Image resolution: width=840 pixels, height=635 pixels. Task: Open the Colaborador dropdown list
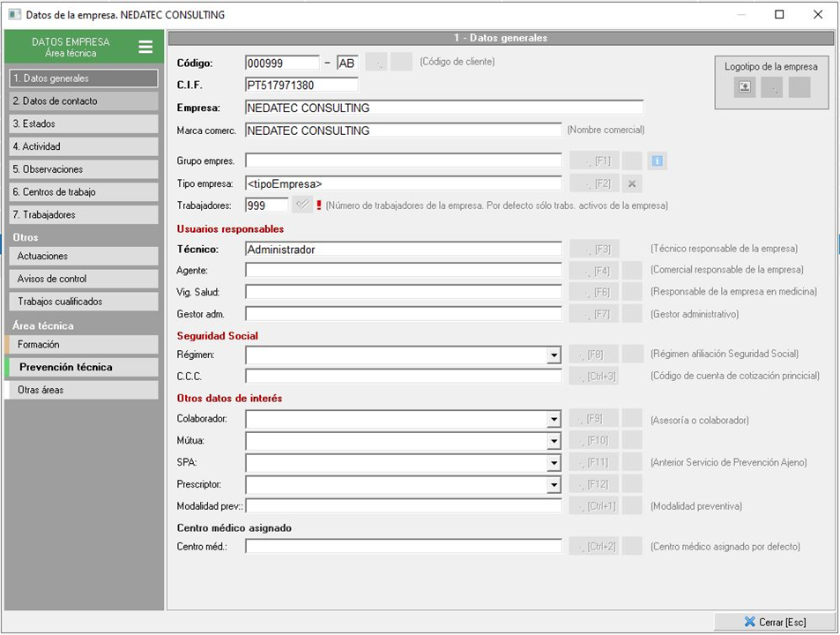tap(554, 420)
